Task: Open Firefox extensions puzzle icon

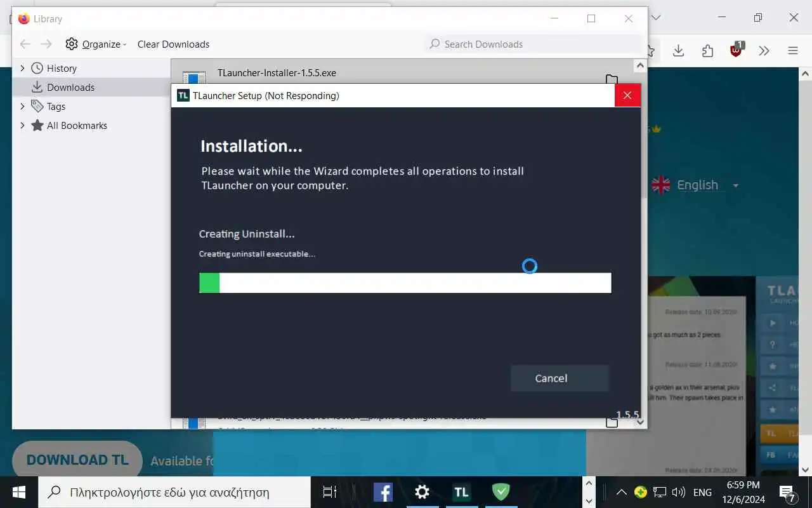Action: [x=707, y=51]
